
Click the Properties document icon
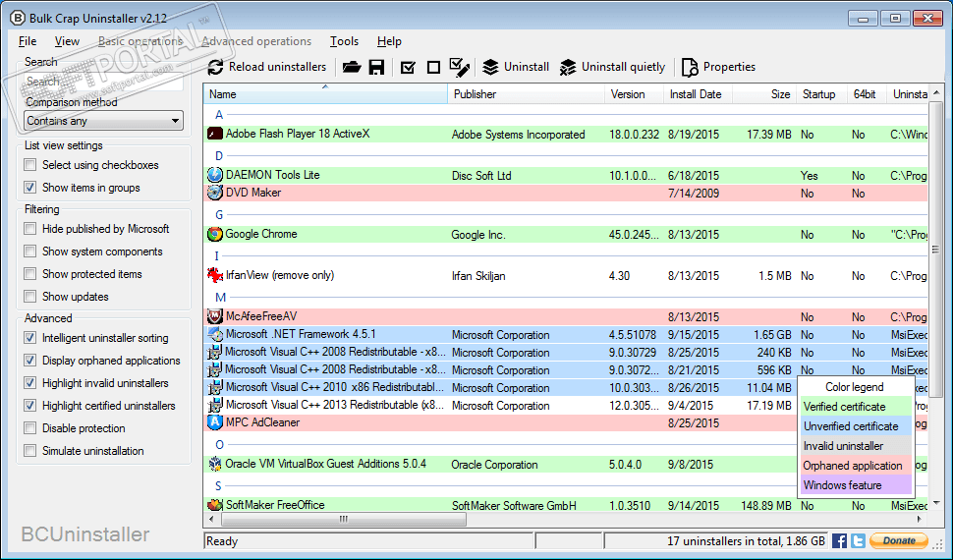click(x=690, y=67)
